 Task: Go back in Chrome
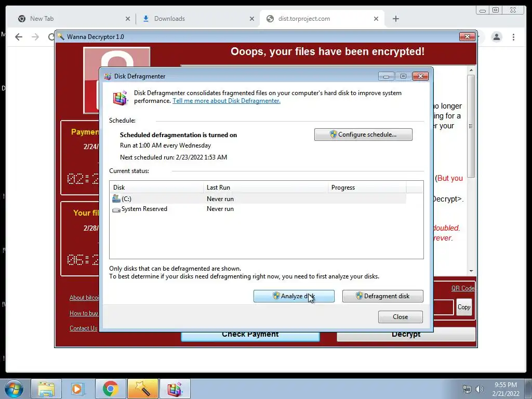click(19, 37)
